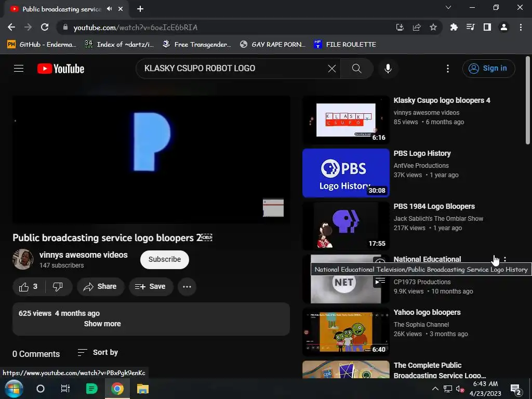Open the vinnys awesome videos channel name
The image size is (532, 399).
(x=84, y=255)
